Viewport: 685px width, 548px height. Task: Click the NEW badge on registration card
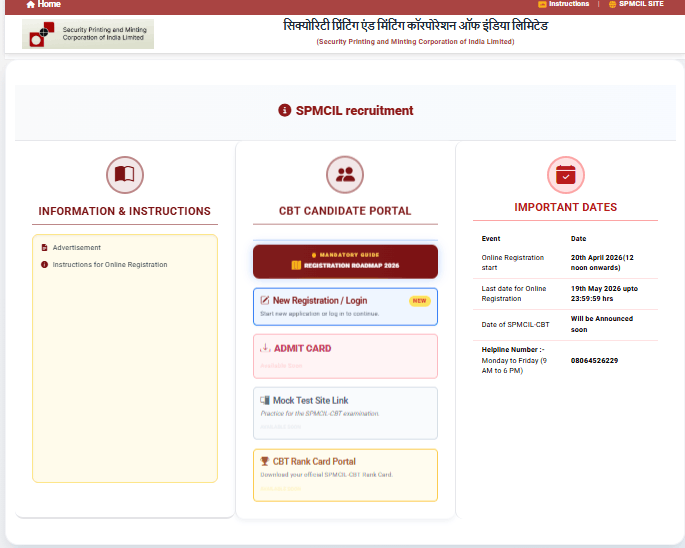click(x=419, y=300)
